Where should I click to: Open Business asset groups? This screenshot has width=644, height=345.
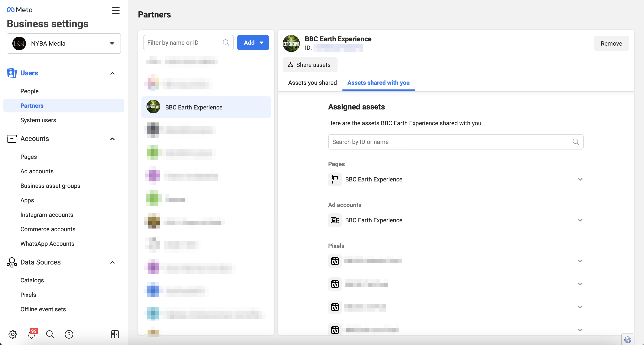click(x=50, y=185)
